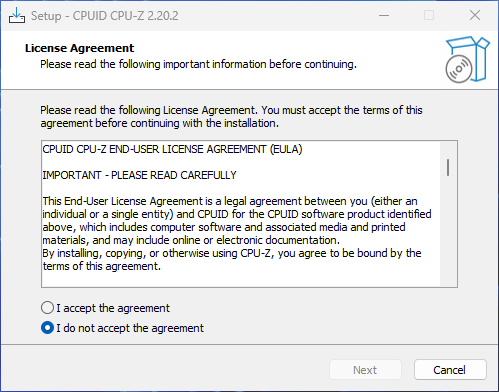The image size is (499, 392).
Task: Click the license text scrollbar thumb
Action: [448, 167]
